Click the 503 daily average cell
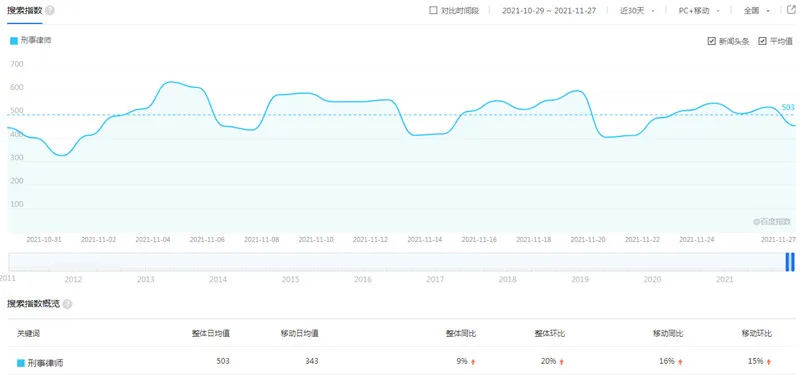Image resolution: width=800 pixels, height=378 pixels. pos(223,361)
